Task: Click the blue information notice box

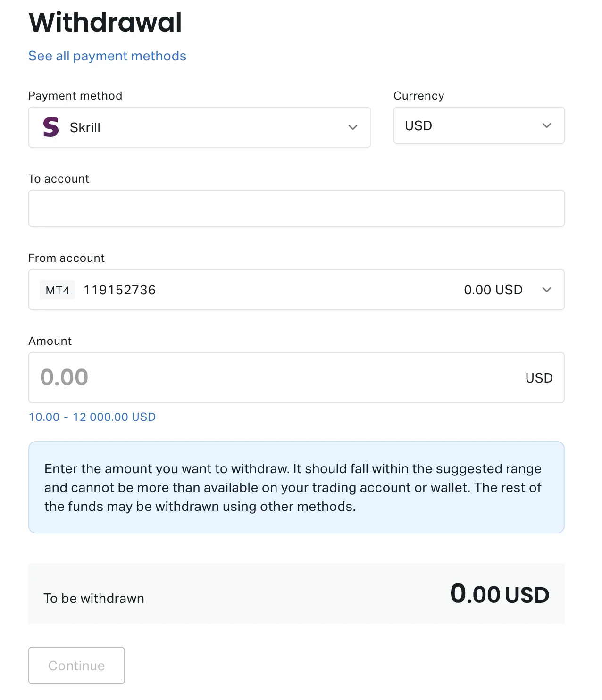Action: pyautogui.click(x=296, y=487)
